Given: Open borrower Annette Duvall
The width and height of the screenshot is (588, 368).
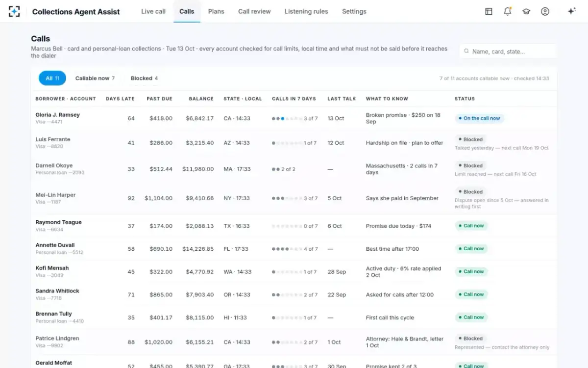Looking at the screenshot, I should pyautogui.click(x=55, y=245).
